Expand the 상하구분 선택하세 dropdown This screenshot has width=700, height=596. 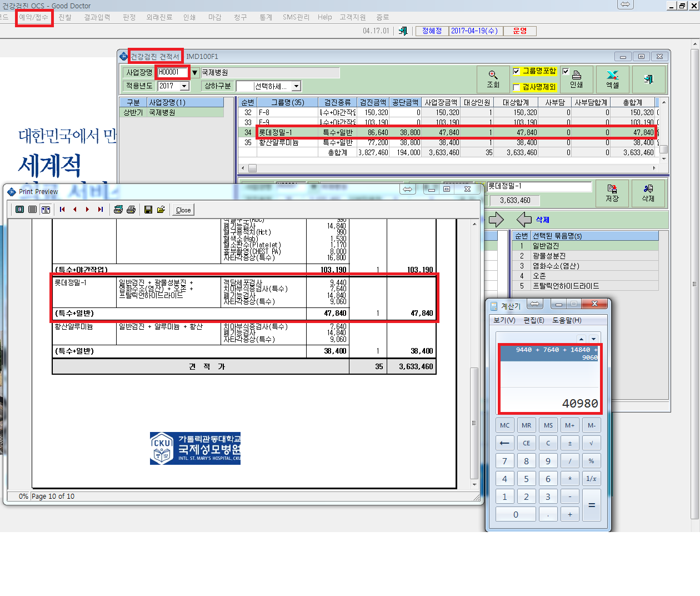(296, 86)
